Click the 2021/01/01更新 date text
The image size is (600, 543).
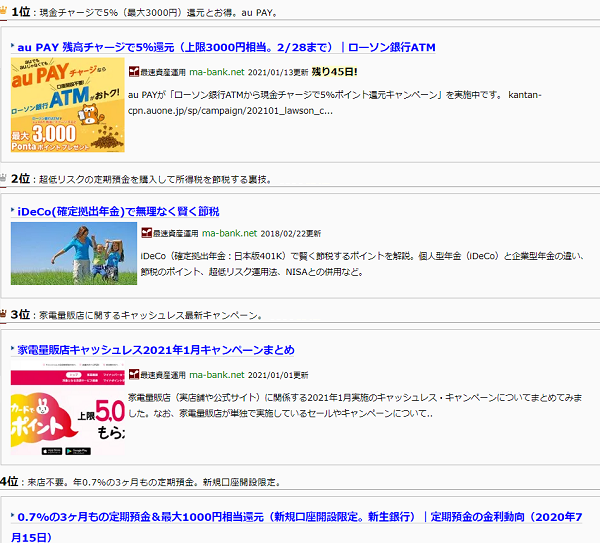click(278, 375)
